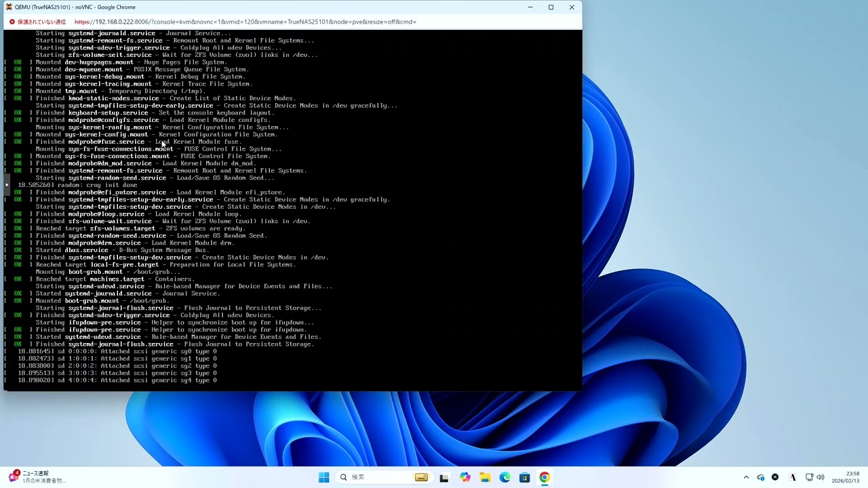
Task: Launch Copilot from the taskbar
Action: click(x=465, y=477)
